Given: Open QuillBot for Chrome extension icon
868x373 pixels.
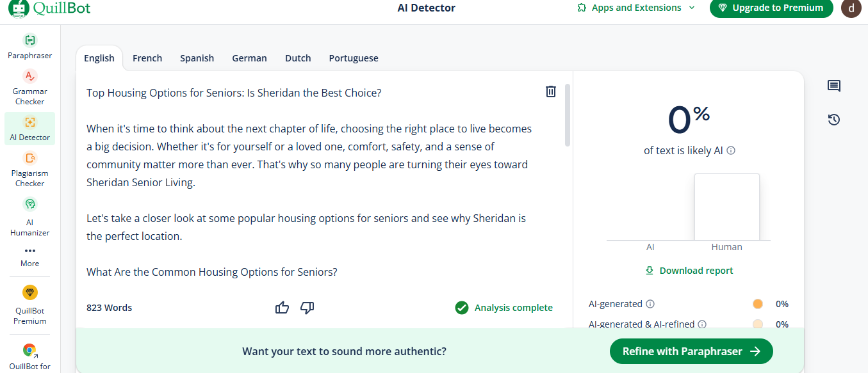Looking at the screenshot, I should pos(30,350).
